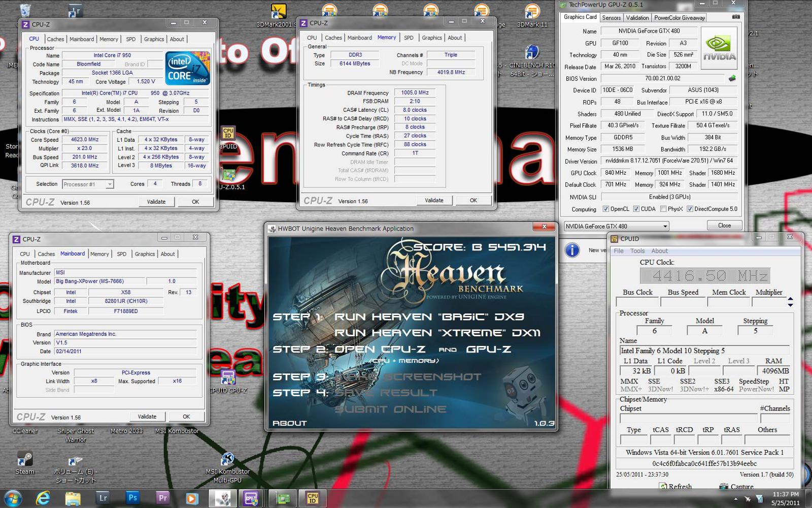
Task: Click Validate in the CPU tab CPU-Z window
Action: click(156, 202)
